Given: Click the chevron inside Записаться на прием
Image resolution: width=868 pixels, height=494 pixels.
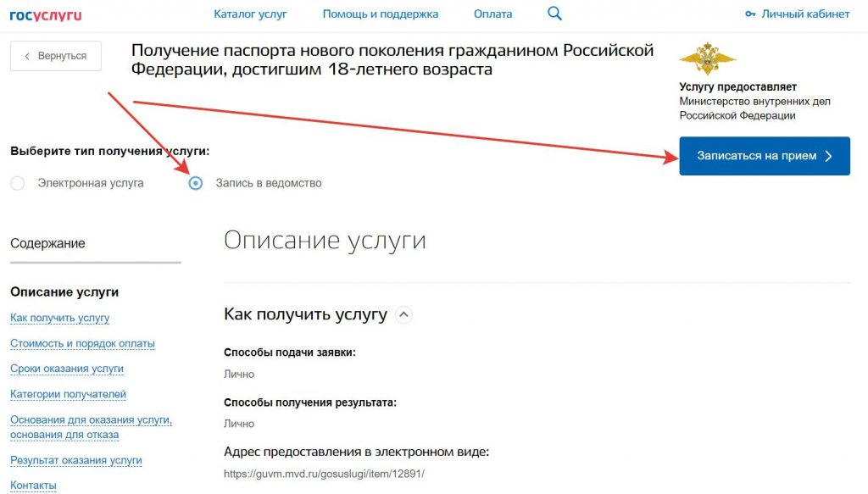Looking at the screenshot, I should pyautogui.click(x=829, y=156).
